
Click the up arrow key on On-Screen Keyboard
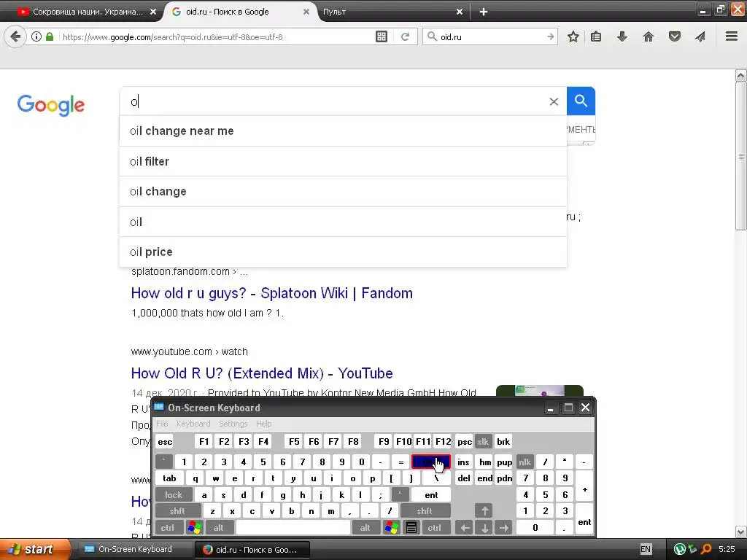tap(484, 511)
